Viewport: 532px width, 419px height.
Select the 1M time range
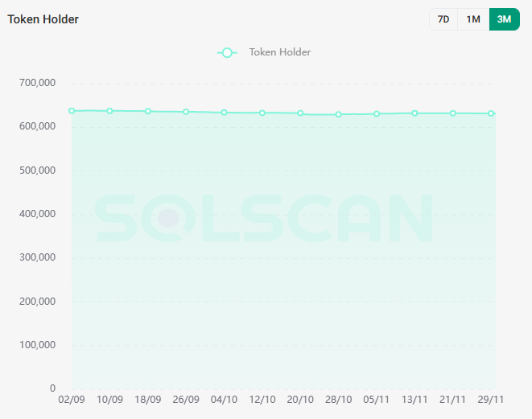coord(473,19)
